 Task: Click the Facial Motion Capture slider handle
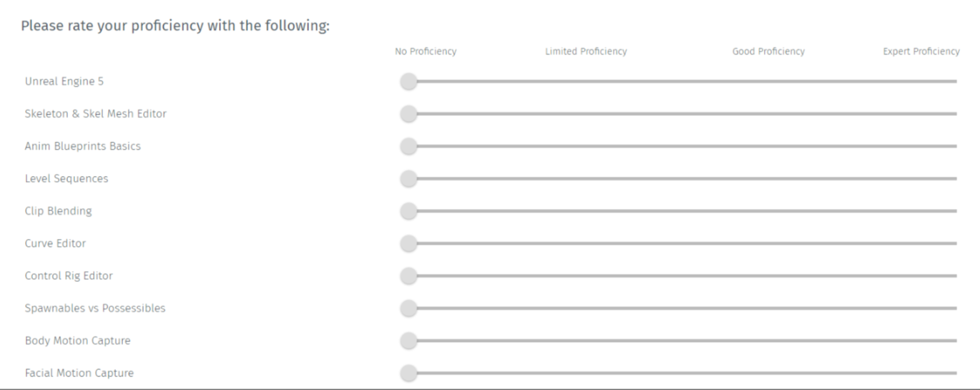(x=408, y=373)
